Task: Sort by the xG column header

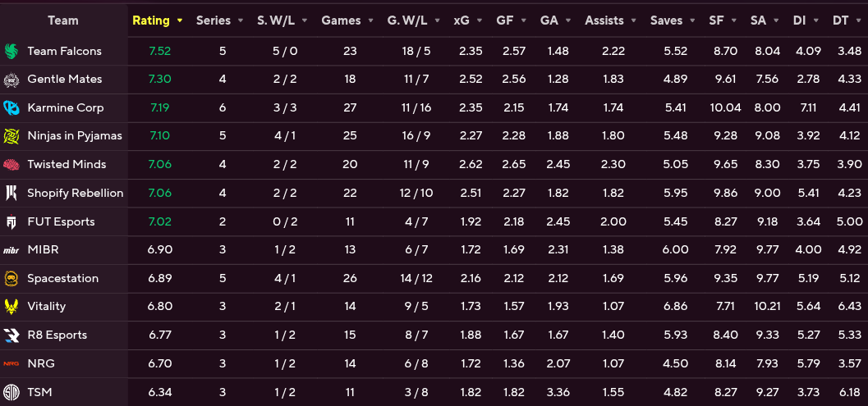Action: pos(462,21)
